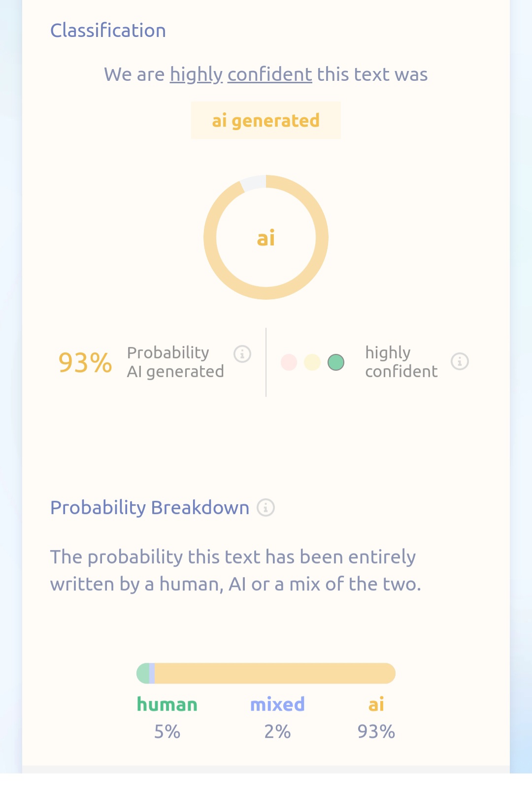Viewport: 532px width, 792px height.
Task: Click the Probability Breakdown heading
Action: pyautogui.click(x=150, y=508)
